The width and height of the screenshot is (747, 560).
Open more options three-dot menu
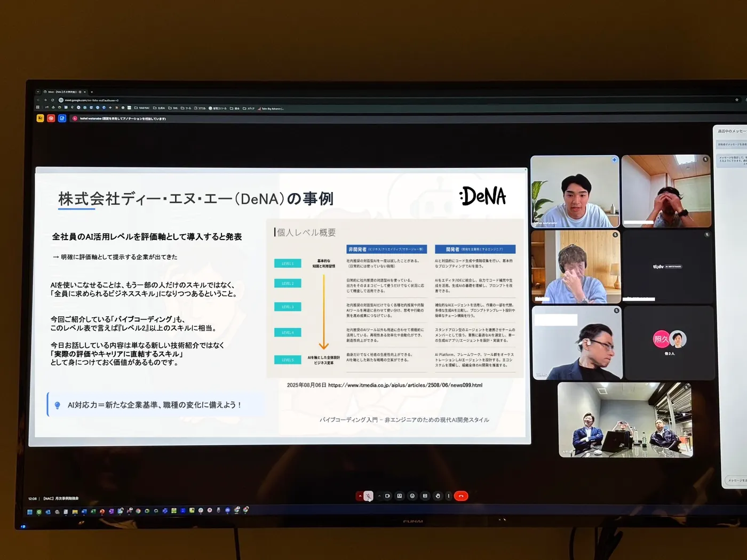[x=449, y=496]
